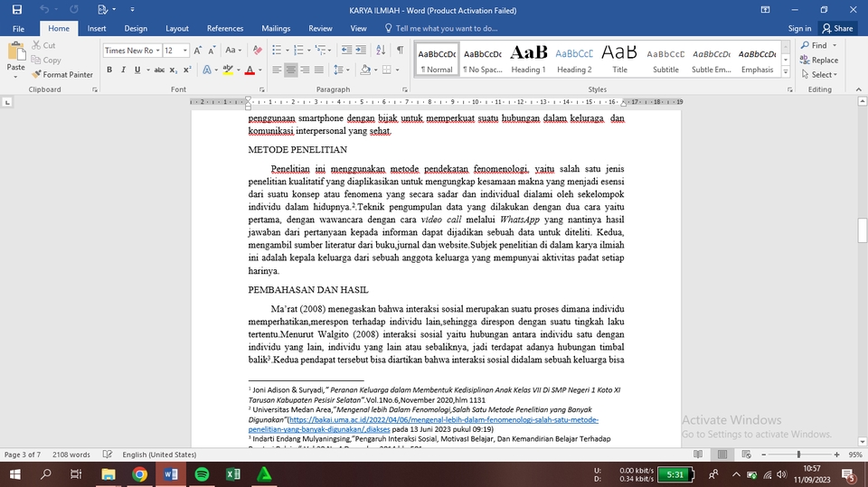
Task: Open the Replace dialog
Action: coord(819,60)
